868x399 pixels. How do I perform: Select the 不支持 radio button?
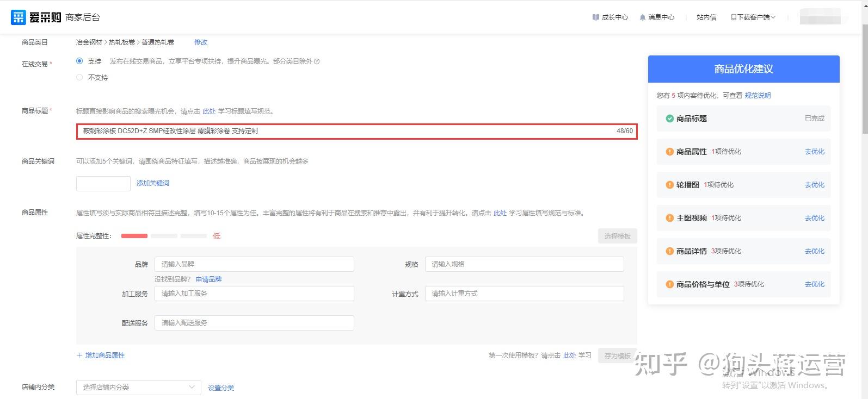[x=79, y=77]
